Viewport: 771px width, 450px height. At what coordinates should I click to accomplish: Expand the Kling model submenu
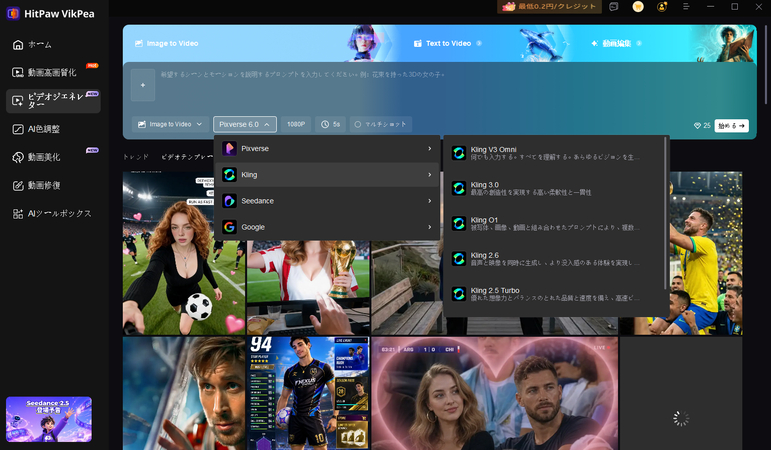327,175
